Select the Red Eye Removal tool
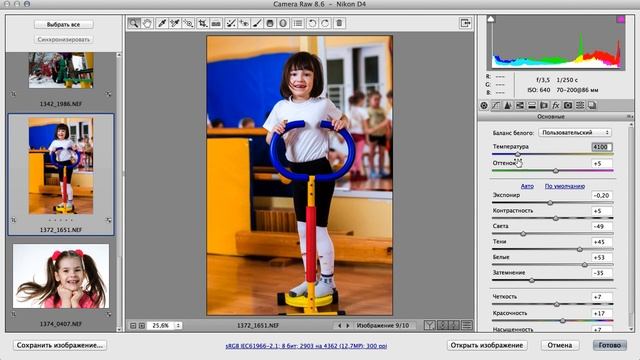 tap(244, 23)
